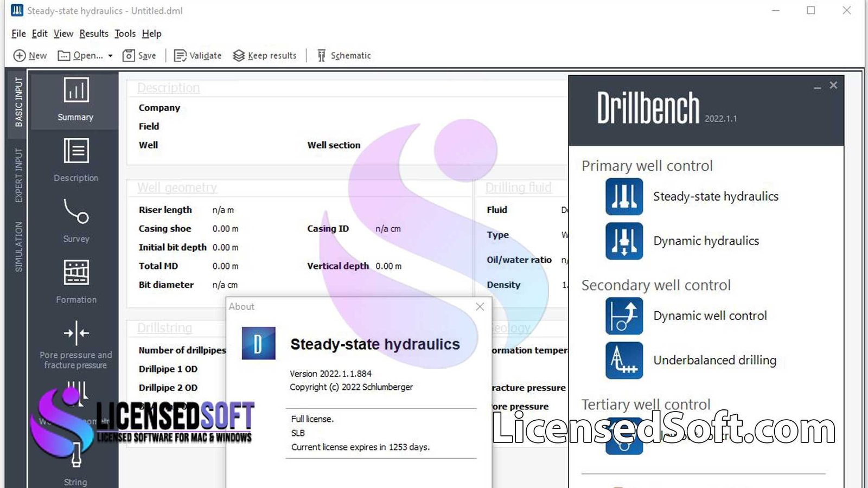Viewport: 868px width, 488px height.
Task: Launch Dynamic well control module
Action: pos(686,316)
